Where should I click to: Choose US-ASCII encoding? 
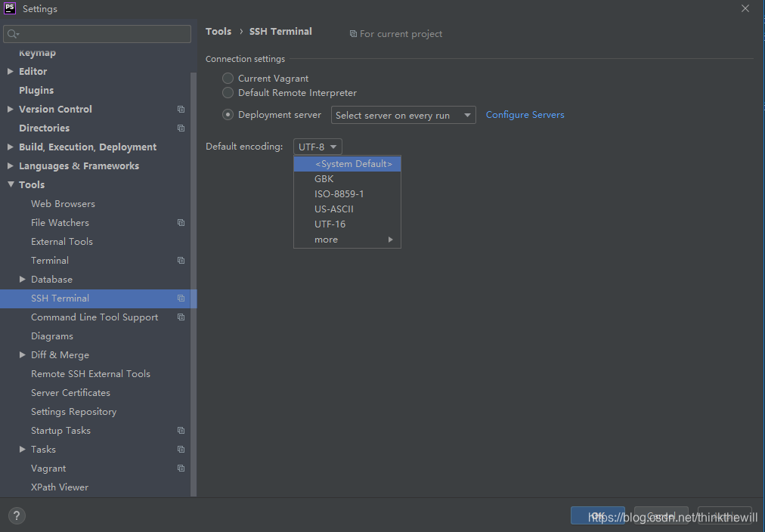[x=348, y=209]
